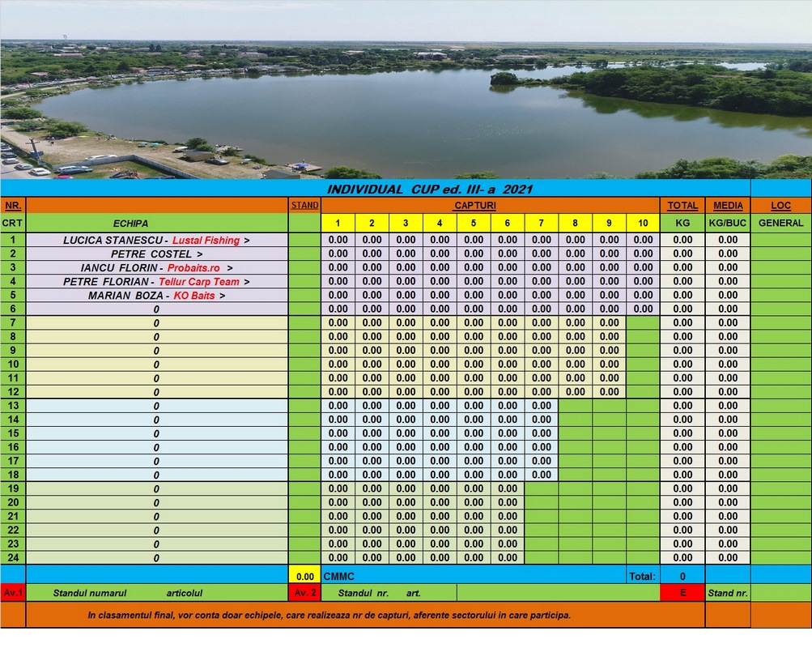Click the MEDIA column header
Image resolution: width=812 pixels, height=648 pixels.
pyautogui.click(x=728, y=206)
